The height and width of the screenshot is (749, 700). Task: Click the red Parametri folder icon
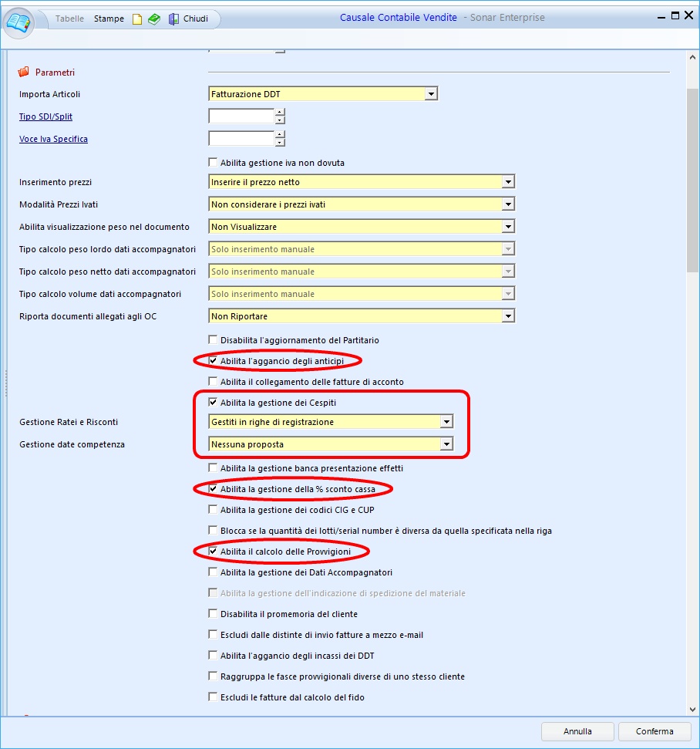[x=24, y=73]
